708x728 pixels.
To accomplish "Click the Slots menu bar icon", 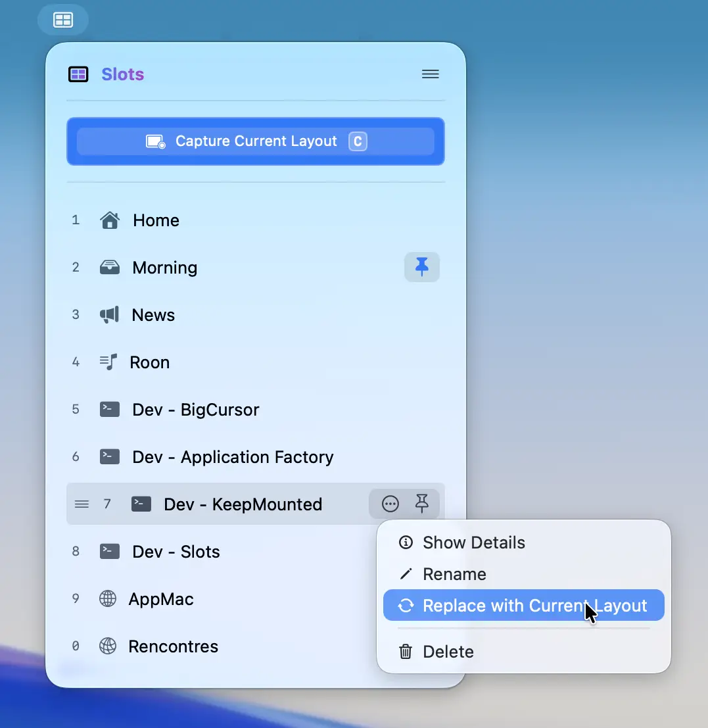I will tap(62, 20).
